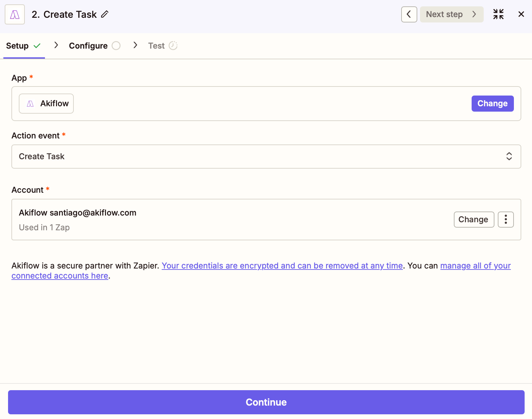
Task: Click the Continue button
Action: click(266, 402)
